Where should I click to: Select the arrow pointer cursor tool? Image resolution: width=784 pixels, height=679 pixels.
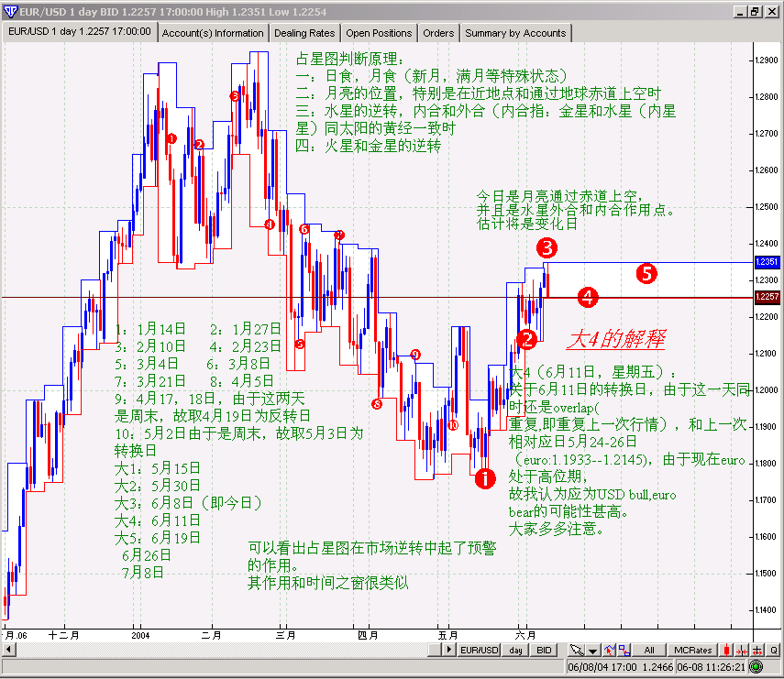(577, 650)
